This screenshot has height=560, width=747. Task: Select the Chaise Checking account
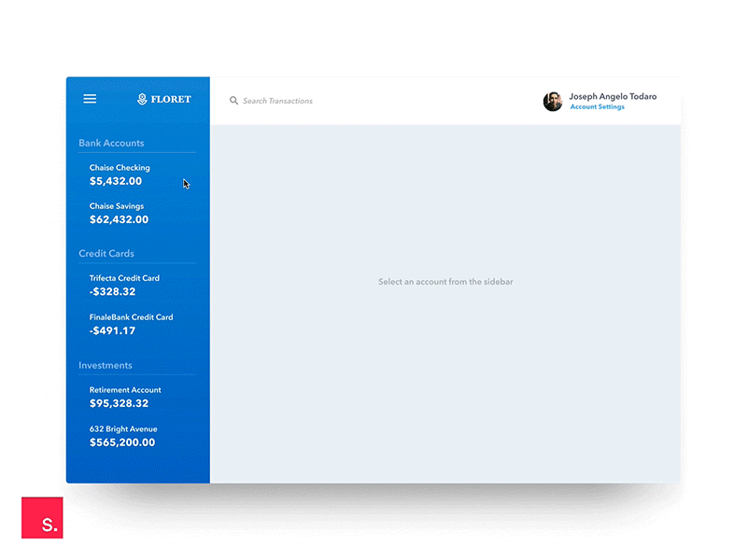(121, 174)
